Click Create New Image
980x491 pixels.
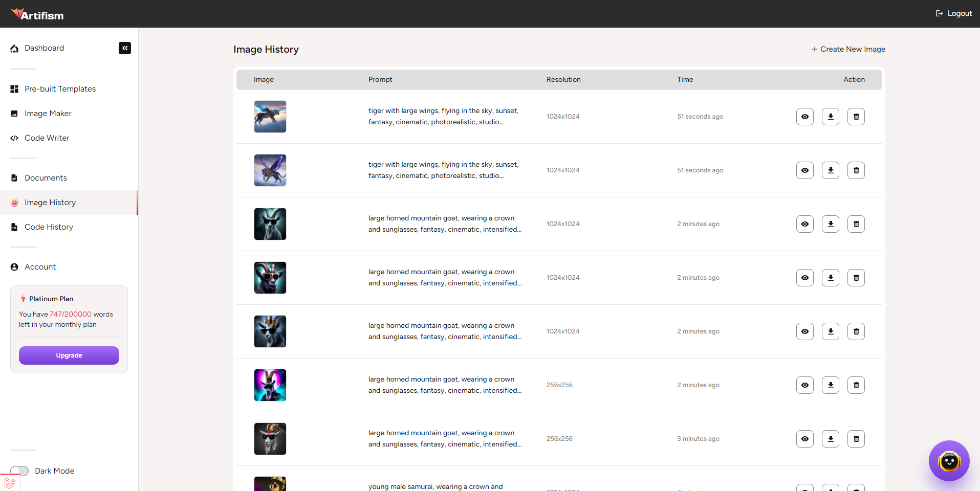pos(848,49)
